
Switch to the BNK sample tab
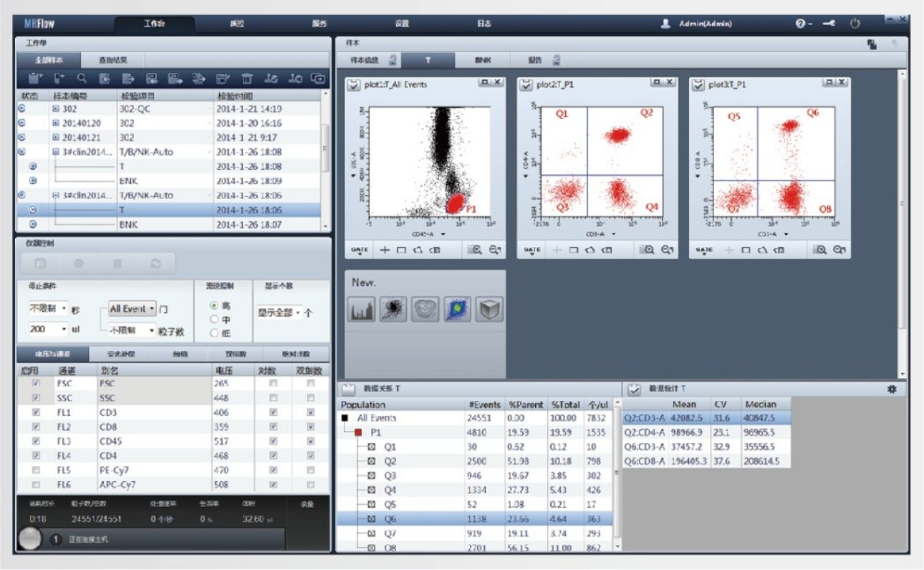(483, 60)
